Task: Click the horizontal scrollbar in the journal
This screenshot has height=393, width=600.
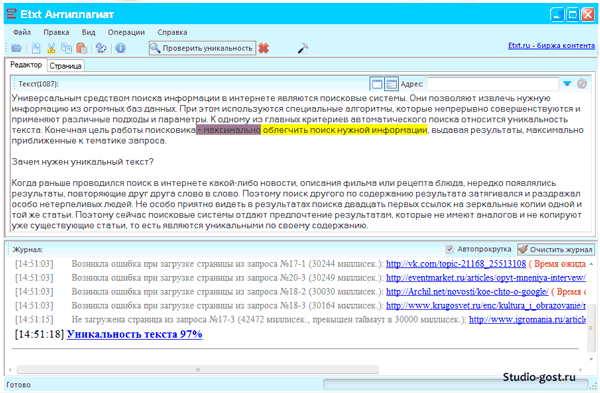Action: coord(198,370)
